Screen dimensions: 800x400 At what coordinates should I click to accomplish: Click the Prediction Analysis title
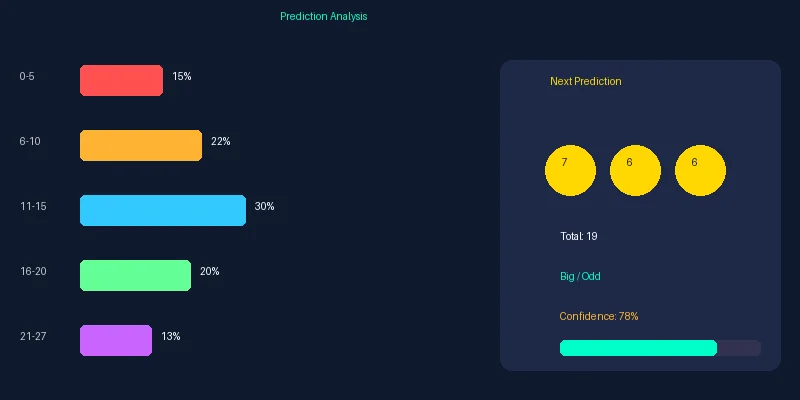(323, 17)
